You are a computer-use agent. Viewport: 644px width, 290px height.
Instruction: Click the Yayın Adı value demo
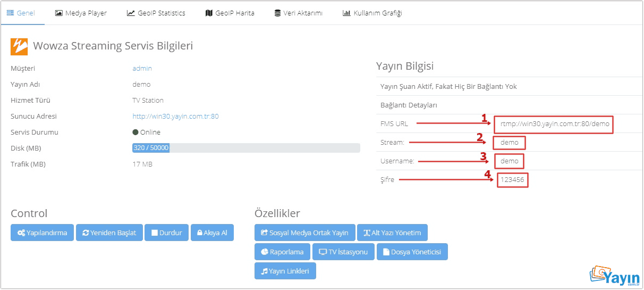pyautogui.click(x=141, y=84)
